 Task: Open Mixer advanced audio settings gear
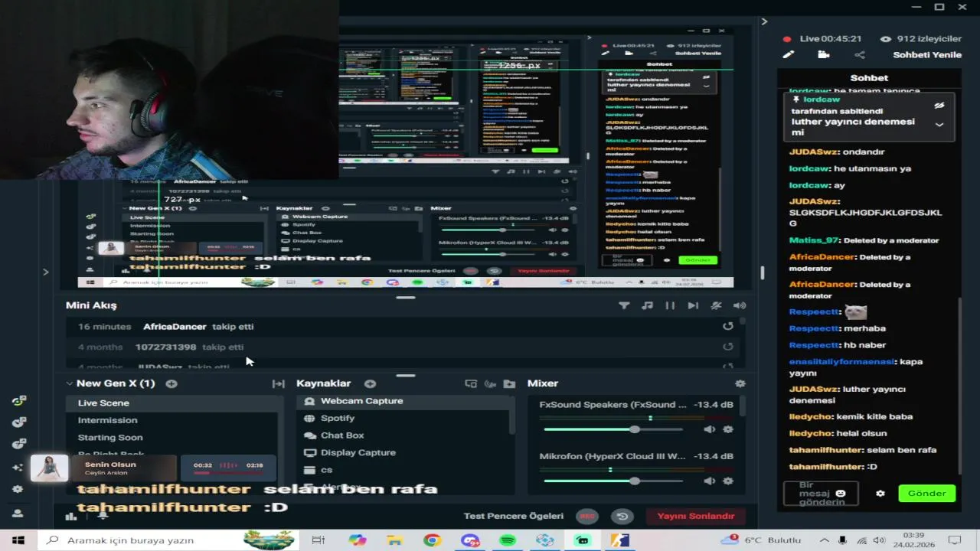[x=740, y=383]
